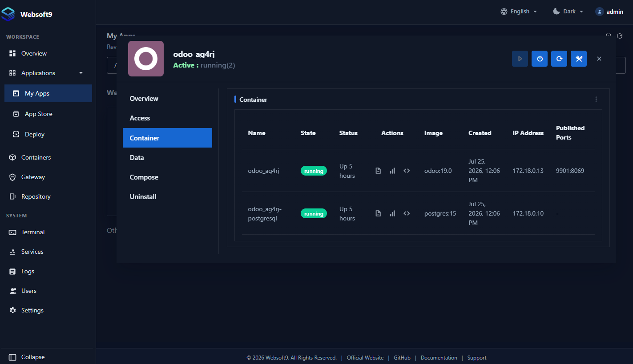Switch to the Overview tab in app dialog

(x=167, y=99)
